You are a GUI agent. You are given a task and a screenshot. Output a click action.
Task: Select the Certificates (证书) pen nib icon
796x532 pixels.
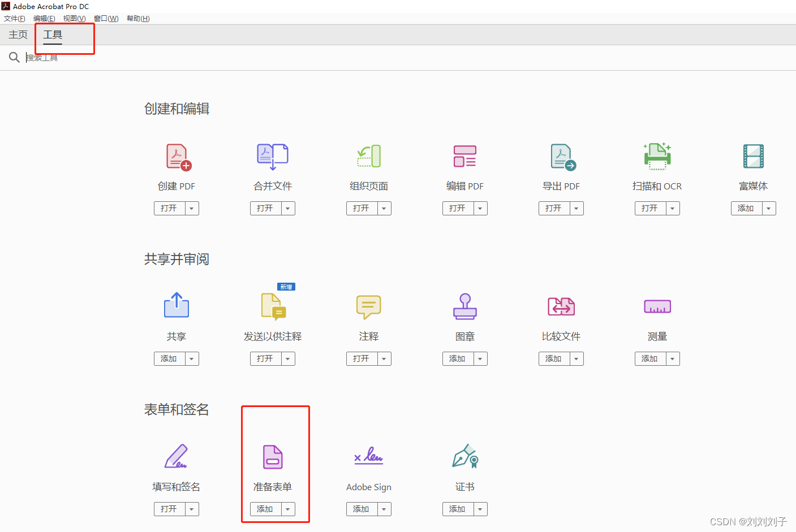click(466, 456)
